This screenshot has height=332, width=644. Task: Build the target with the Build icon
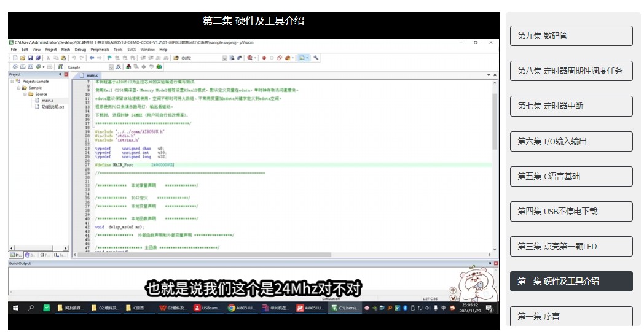pos(23,66)
